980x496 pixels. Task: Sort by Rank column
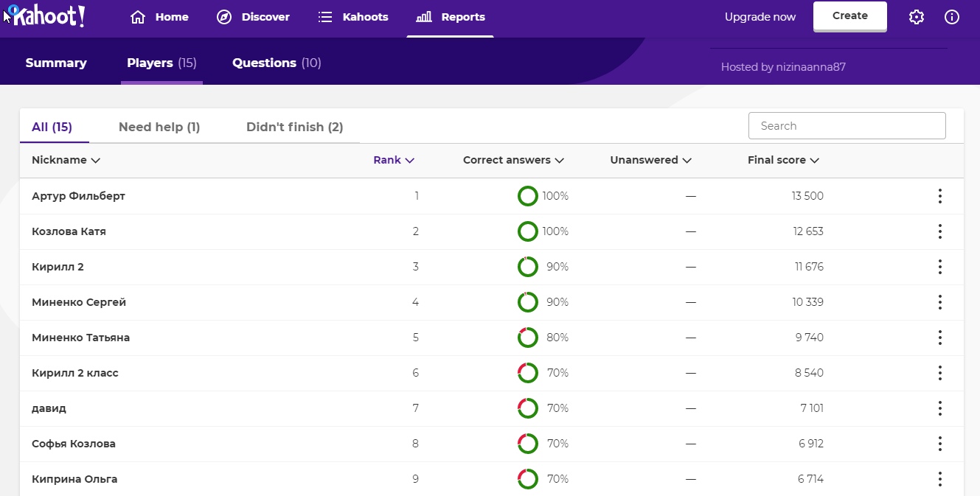394,160
